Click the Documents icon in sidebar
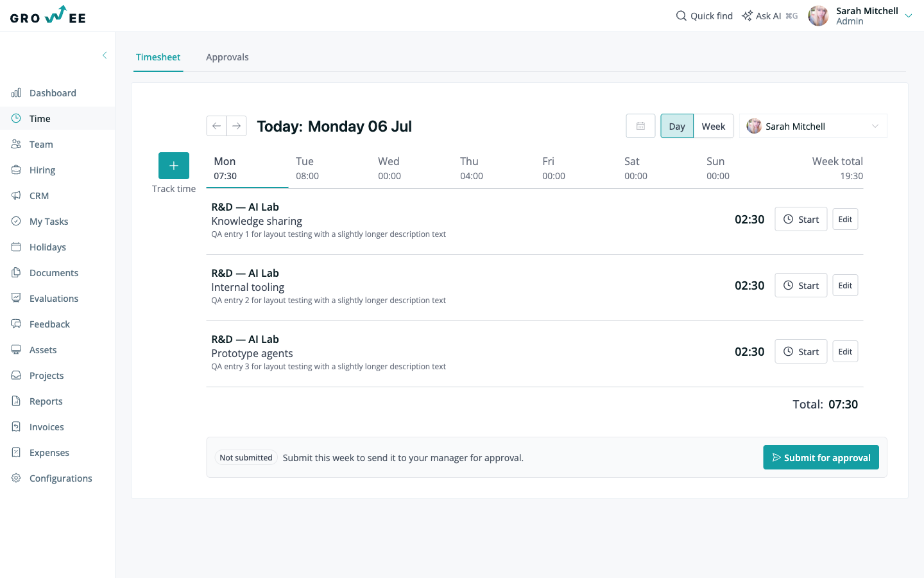 pyautogui.click(x=16, y=272)
